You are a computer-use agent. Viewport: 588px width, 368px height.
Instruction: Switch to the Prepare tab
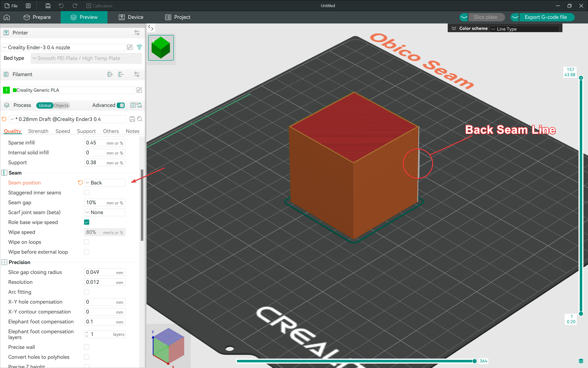click(x=37, y=17)
